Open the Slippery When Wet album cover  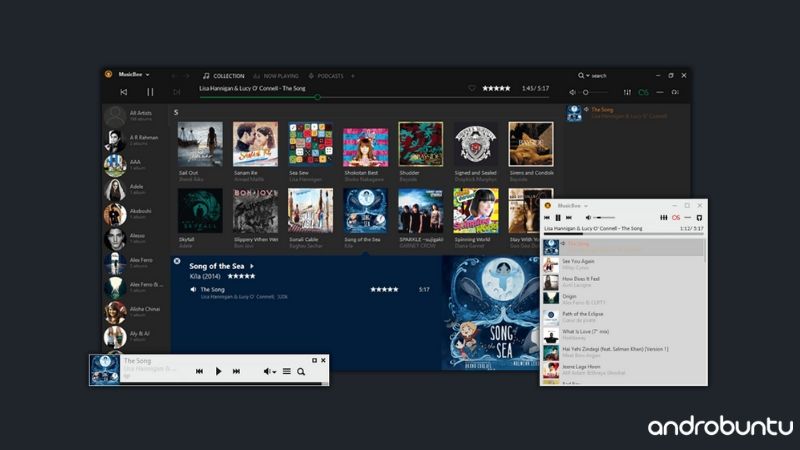coord(255,211)
